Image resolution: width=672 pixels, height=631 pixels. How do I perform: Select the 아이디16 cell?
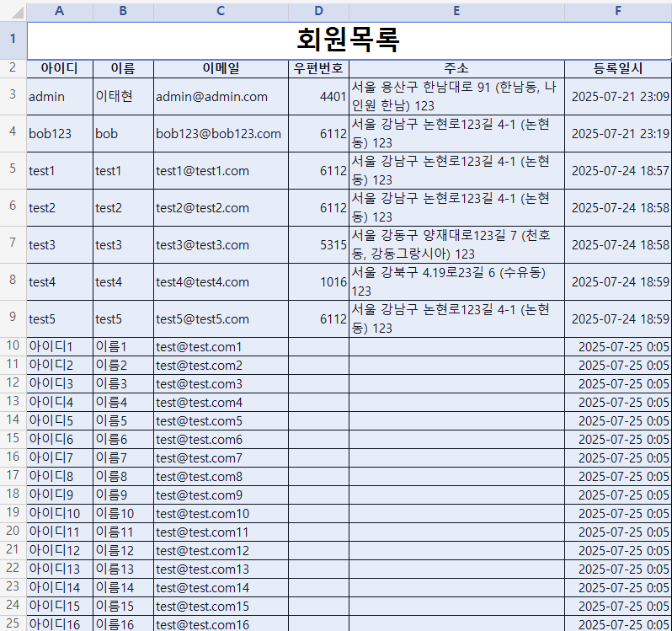60,623
